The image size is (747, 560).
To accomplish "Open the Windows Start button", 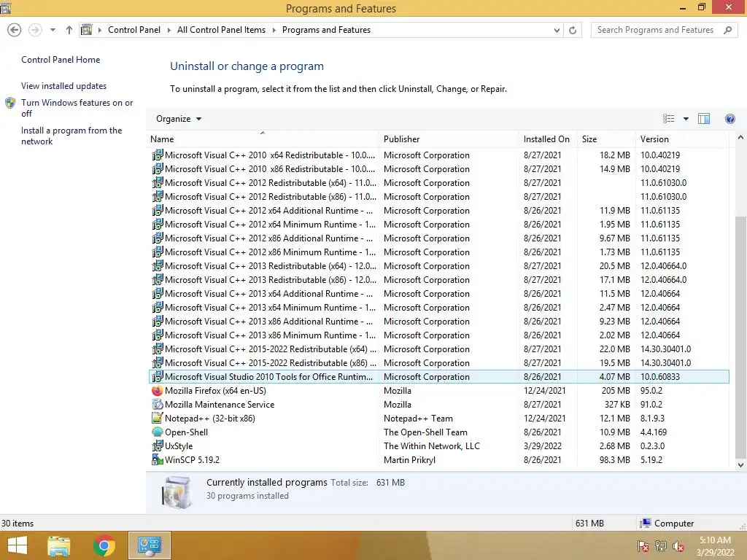I will point(18,545).
